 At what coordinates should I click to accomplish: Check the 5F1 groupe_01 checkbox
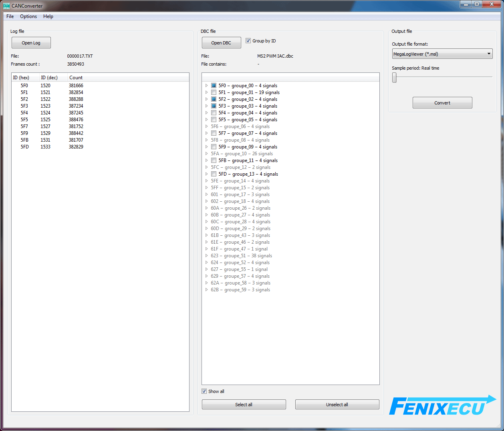(x=214, y=92)
